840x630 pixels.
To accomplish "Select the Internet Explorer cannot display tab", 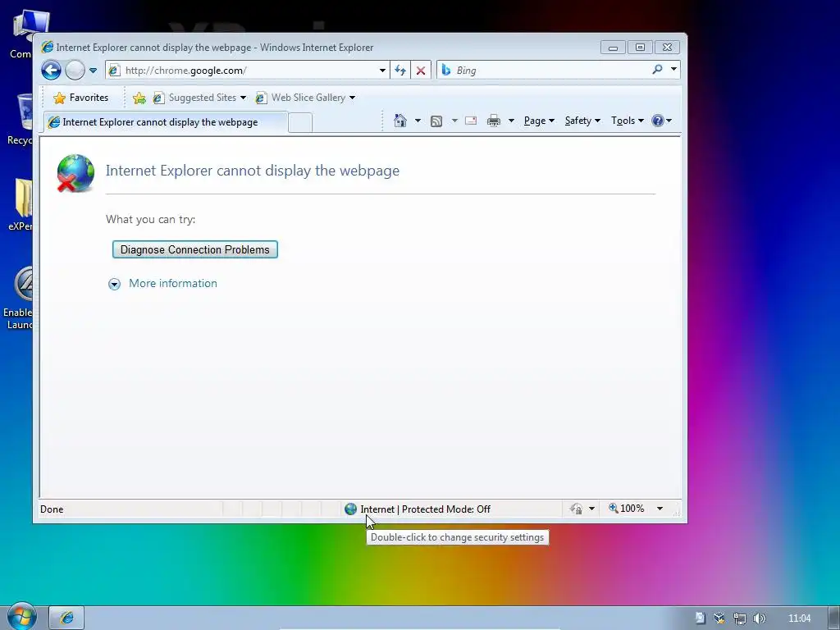I will point(166,122).
